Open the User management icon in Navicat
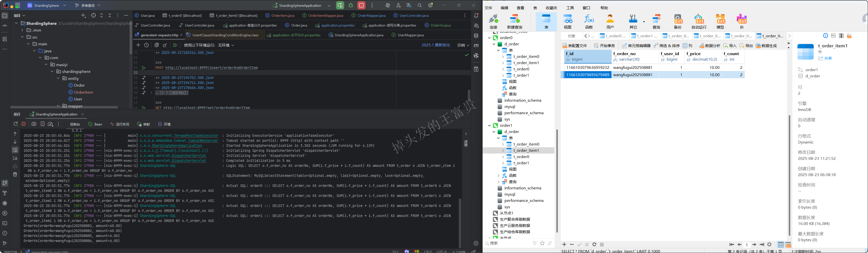868x253 pixels. coord(610,22)
